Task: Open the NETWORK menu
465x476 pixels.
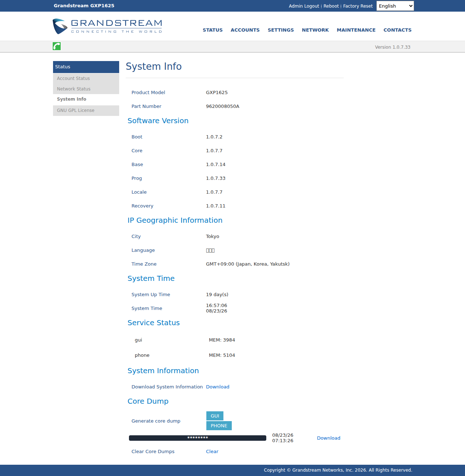Action: (315, 30)
